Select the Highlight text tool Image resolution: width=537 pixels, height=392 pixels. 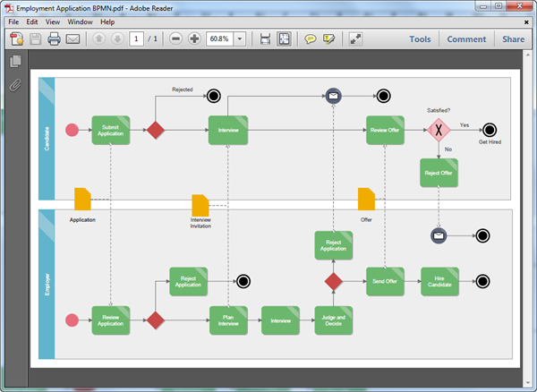coord(329,39)
